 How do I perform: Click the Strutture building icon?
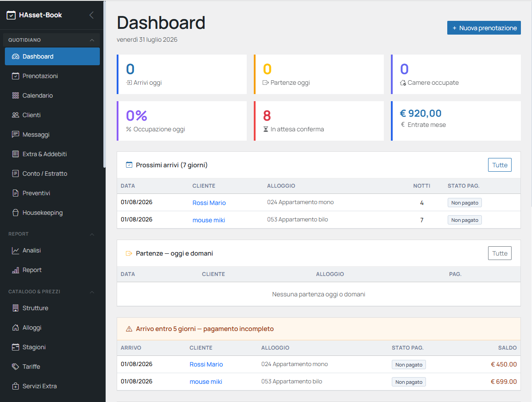tap(16, 308)
